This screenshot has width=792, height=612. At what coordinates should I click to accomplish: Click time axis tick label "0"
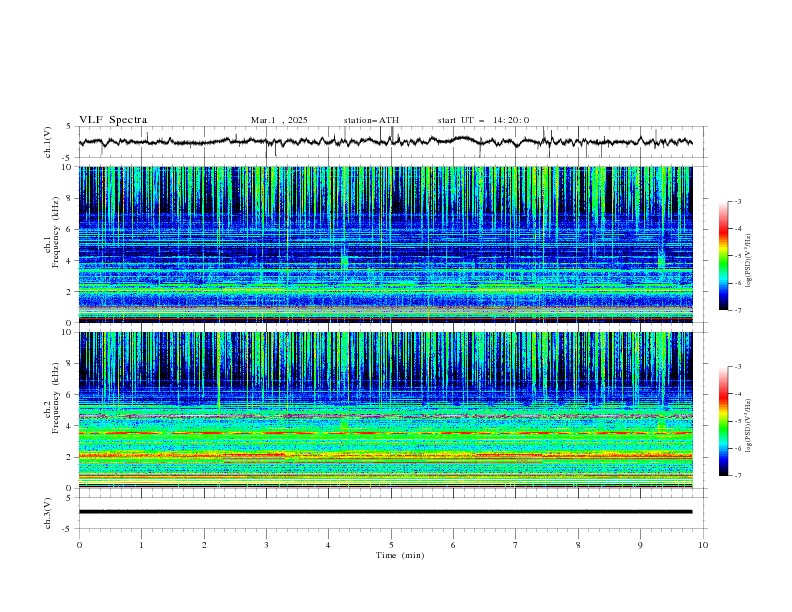79,545
